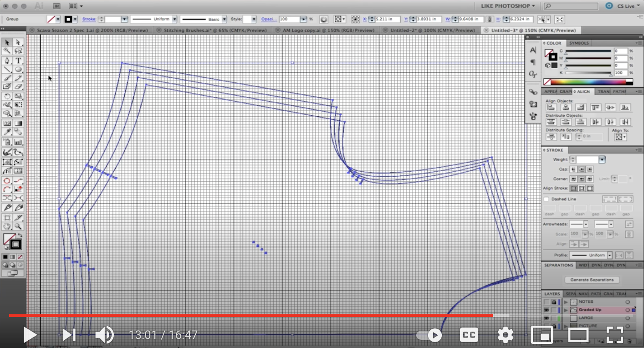The width and height of the screenshot is (644, 348).
Task: Click the color spectrum bar
Action: [x=588, y=82]
